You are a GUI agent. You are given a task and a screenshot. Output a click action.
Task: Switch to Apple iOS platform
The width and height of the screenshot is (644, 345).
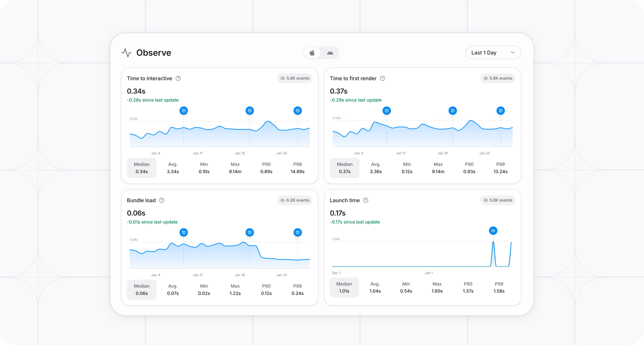point(312,53)
